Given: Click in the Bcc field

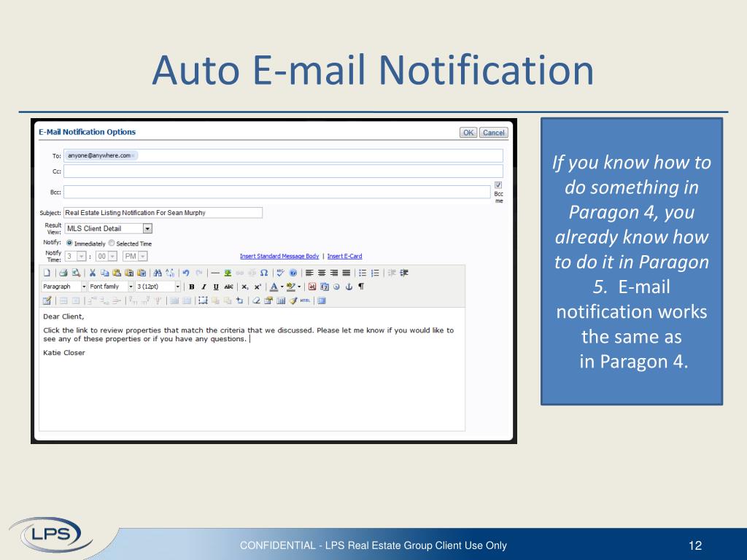Looking at the screenshot, I should point(276,192).
